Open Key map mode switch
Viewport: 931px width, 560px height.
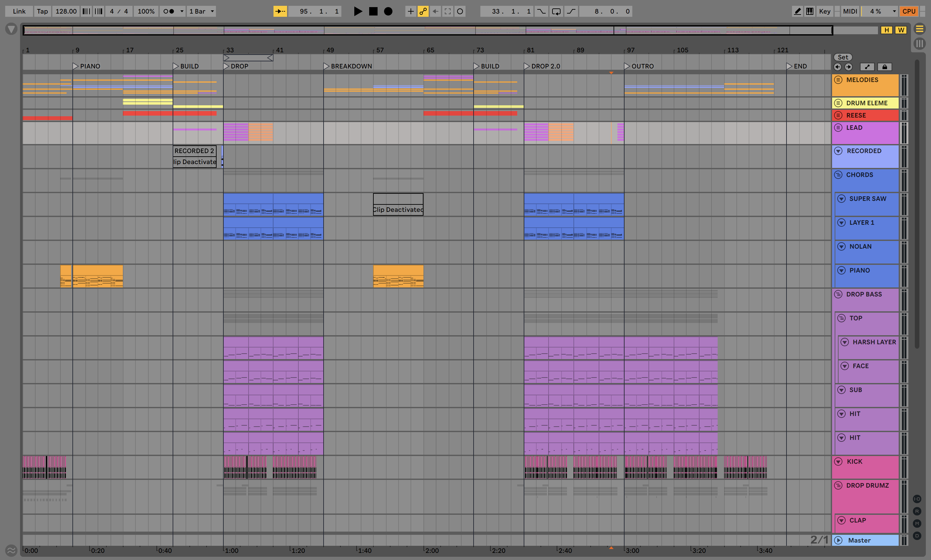pos(825,11)
